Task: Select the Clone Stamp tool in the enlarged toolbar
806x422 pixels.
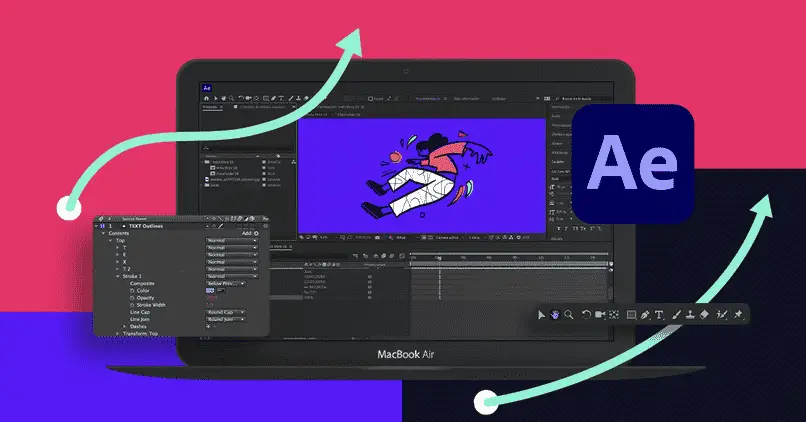Action: 690,315
